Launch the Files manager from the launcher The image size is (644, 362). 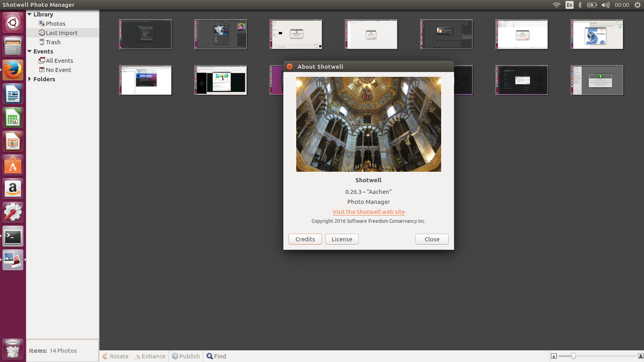coord(13,46)
